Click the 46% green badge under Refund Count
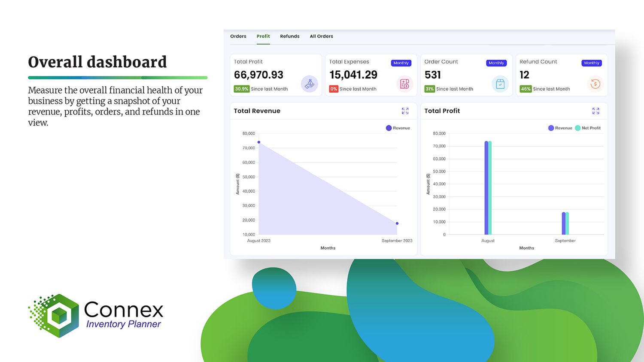 click(526, 89)
